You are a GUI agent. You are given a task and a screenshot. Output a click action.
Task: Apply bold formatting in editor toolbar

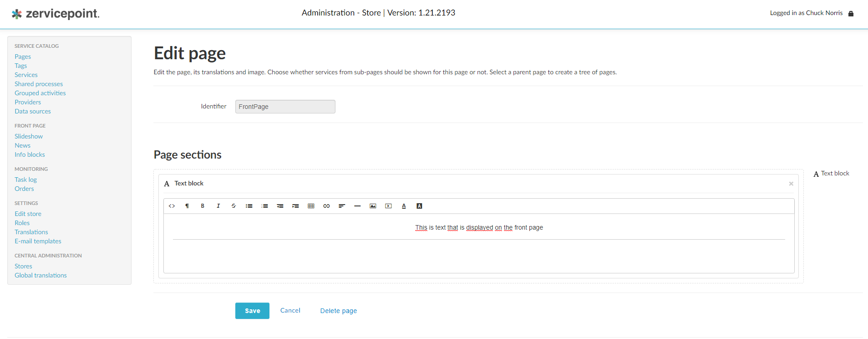click(203, 206)
